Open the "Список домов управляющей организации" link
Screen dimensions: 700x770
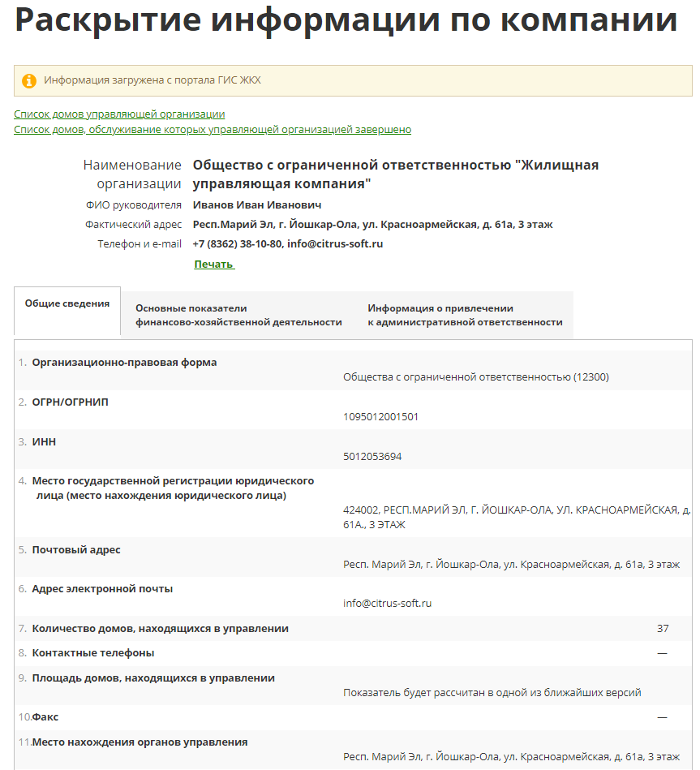click(x=119, y=114)
